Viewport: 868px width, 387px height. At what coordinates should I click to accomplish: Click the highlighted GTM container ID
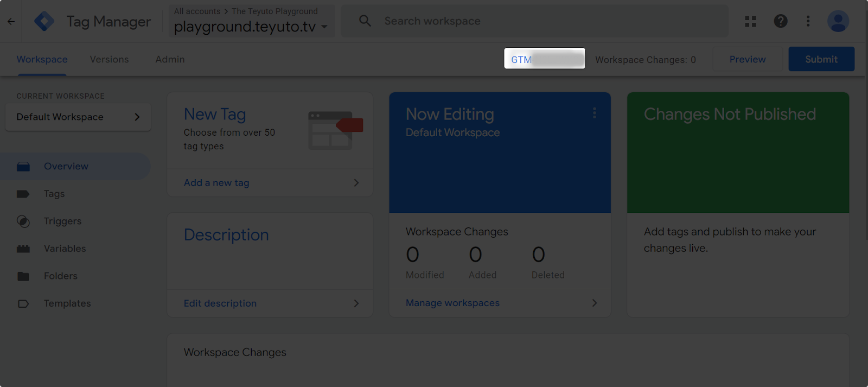545,59
